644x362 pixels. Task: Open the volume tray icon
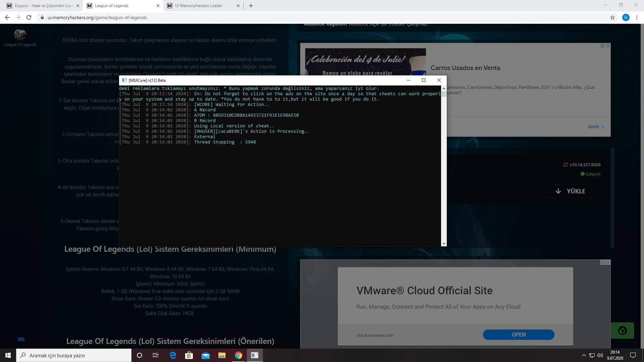pos(600,355)
